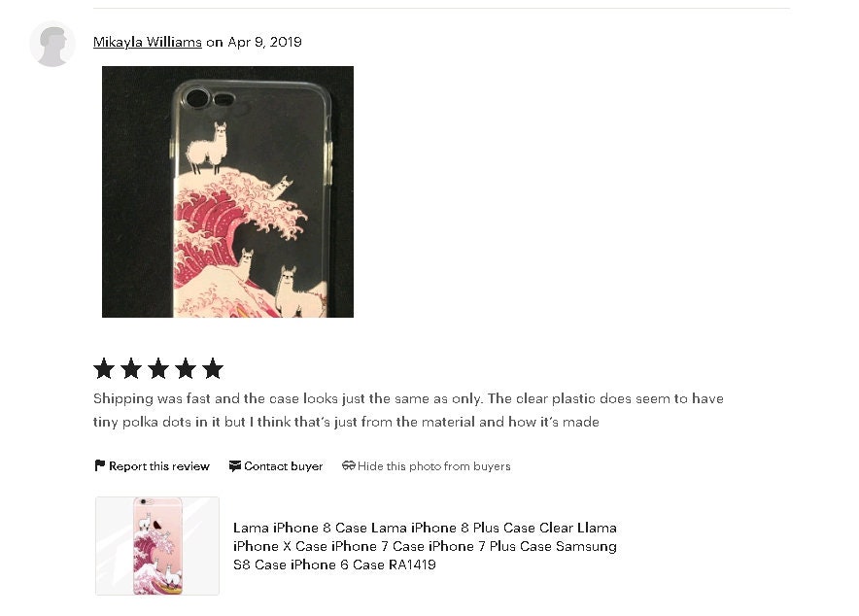Click the reviewer's gray avatar icon
The image size is (859, 616).
[52, 45]
